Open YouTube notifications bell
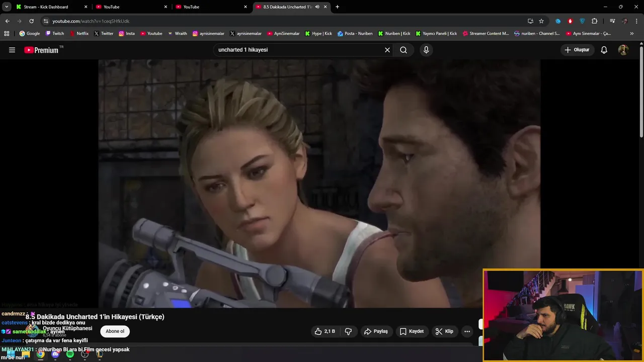The width and height of the screenshot is (644, 362). coord(604,50)
